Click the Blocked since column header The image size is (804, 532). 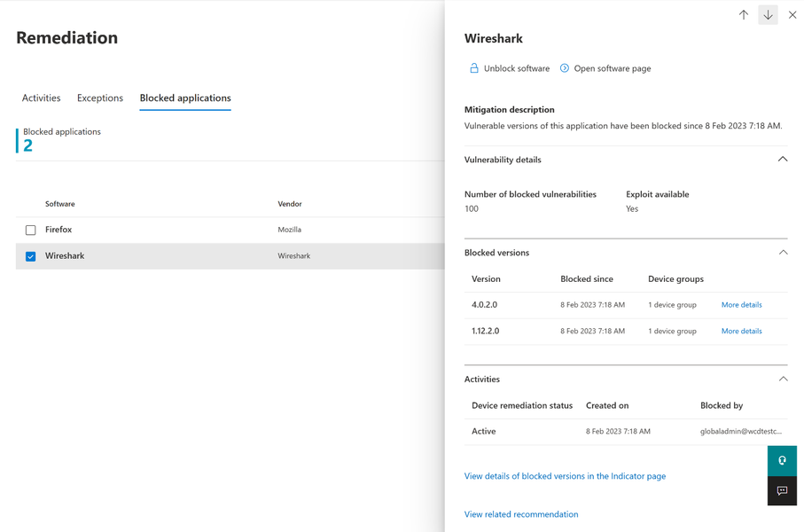(x=587, y=279)
